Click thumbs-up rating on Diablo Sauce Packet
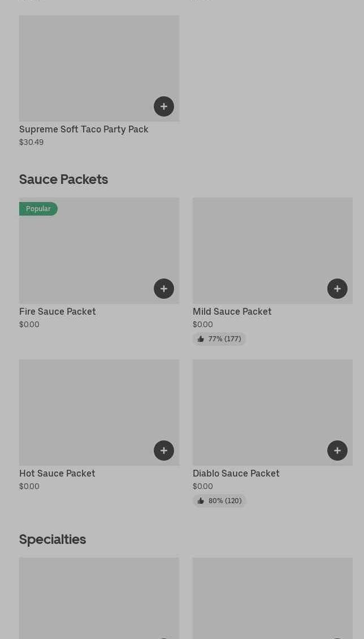Screen dimensions: 364x639 click(219, 501)
